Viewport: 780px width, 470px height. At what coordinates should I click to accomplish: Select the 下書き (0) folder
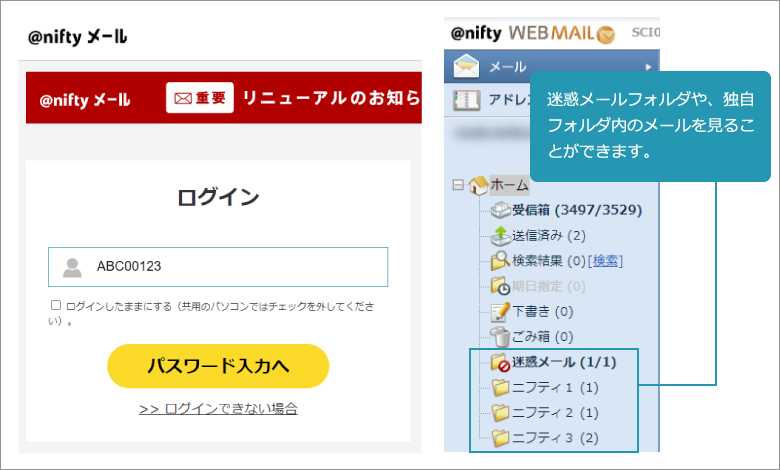(543, 311)
